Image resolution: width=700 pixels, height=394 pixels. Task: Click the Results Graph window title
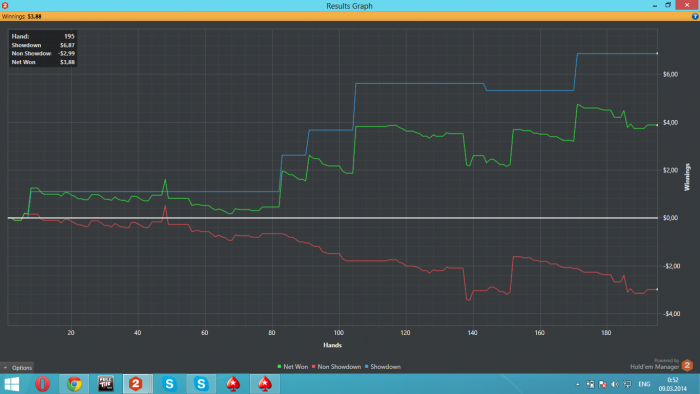349,6
